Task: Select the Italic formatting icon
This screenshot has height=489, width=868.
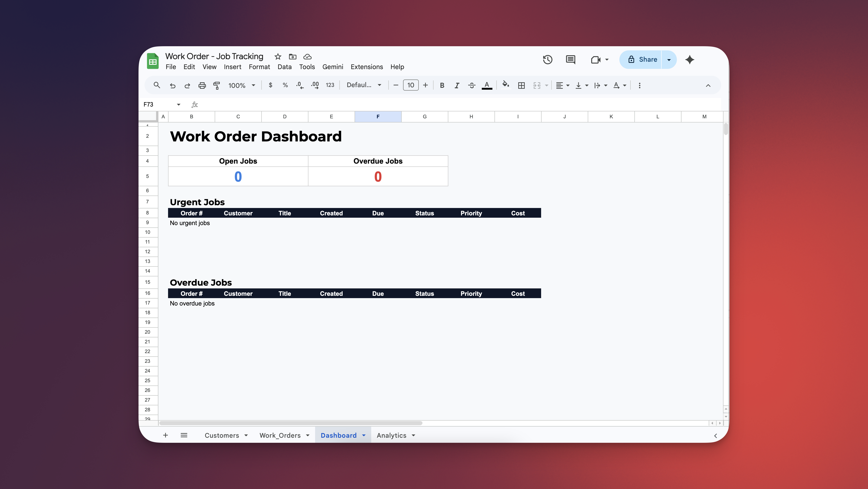Action: (457, 85)
